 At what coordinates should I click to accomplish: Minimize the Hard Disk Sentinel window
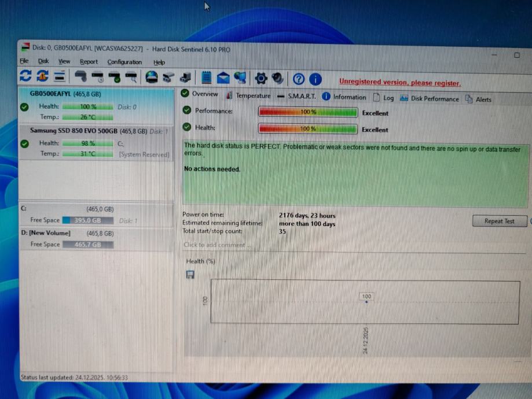(494, 54)
